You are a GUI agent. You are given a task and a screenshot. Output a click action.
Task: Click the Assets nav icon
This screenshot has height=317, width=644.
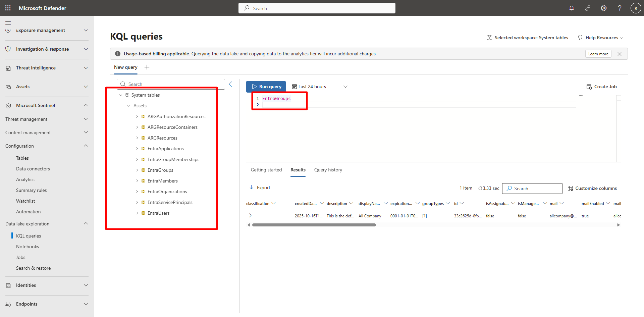8,87
